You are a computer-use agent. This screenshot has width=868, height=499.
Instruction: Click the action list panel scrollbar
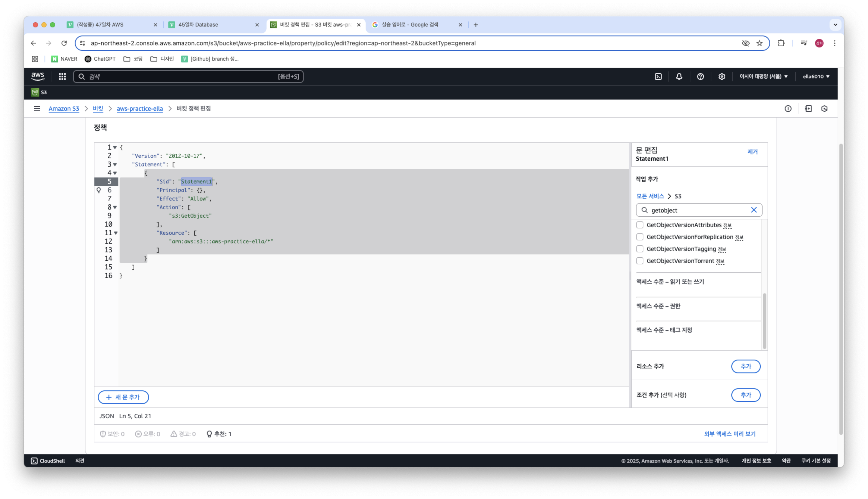coord(764,321)
